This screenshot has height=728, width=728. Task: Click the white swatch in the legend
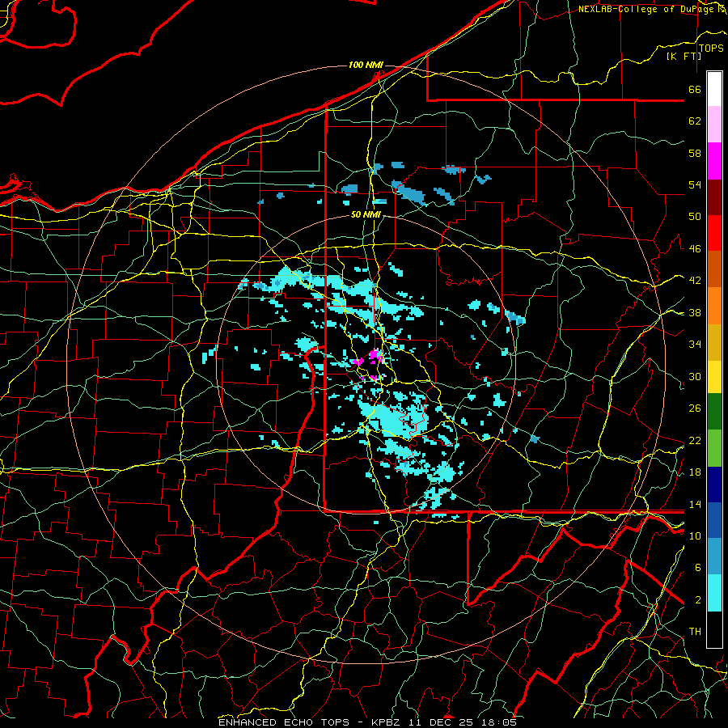click(714, 89)
